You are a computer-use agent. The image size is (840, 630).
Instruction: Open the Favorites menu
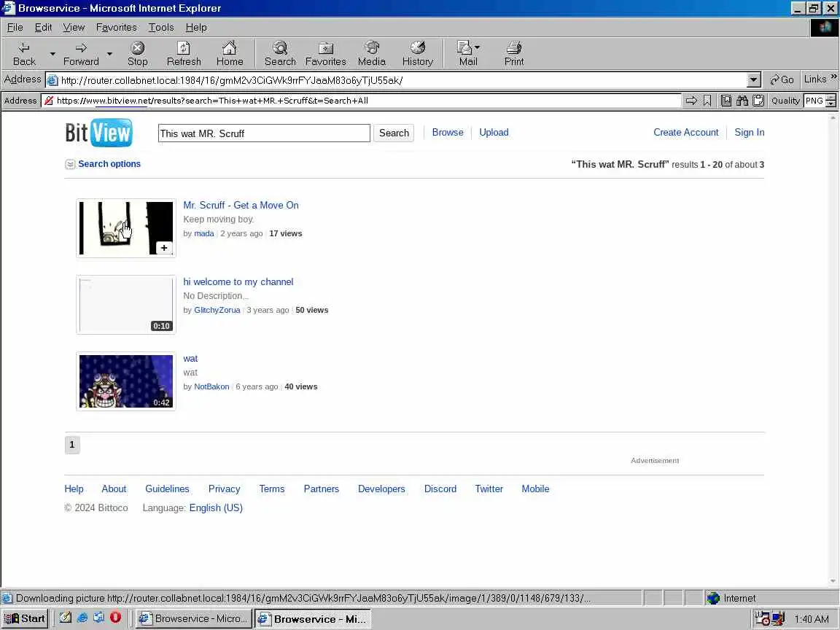click(x=116, y=27)
